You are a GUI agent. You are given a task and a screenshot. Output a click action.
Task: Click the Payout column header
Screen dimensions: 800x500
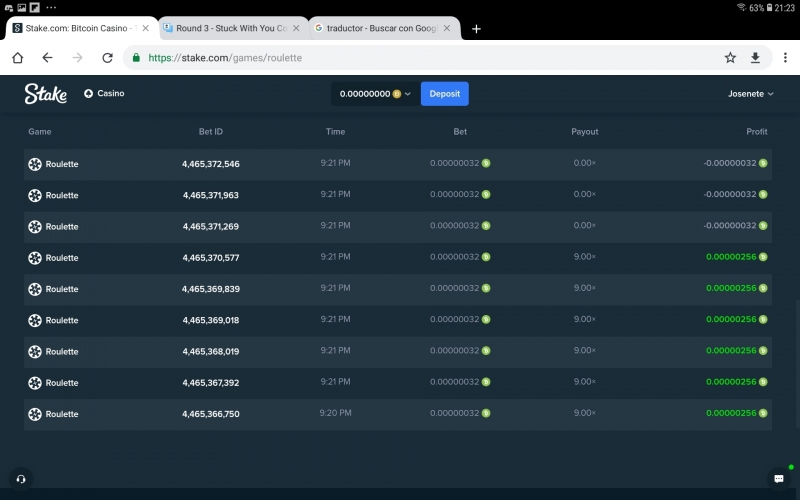point(585,132)
